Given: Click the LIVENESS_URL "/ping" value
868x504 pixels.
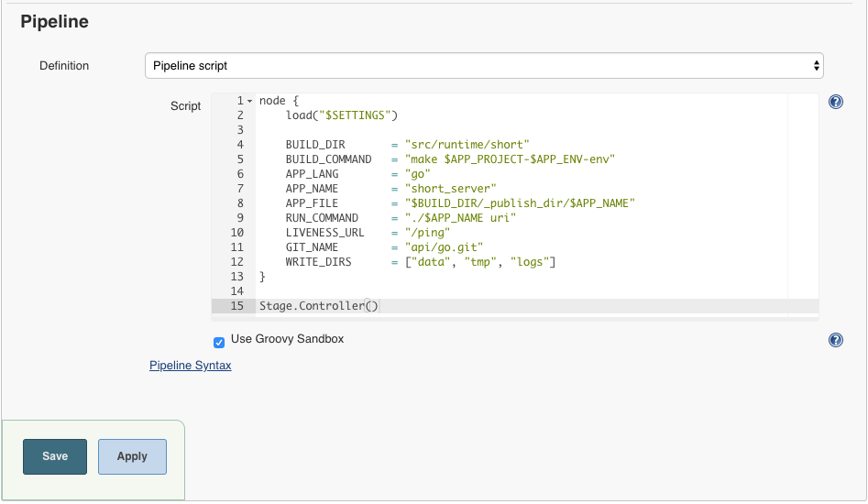Looking at the screenshot, I should (427, 233).
